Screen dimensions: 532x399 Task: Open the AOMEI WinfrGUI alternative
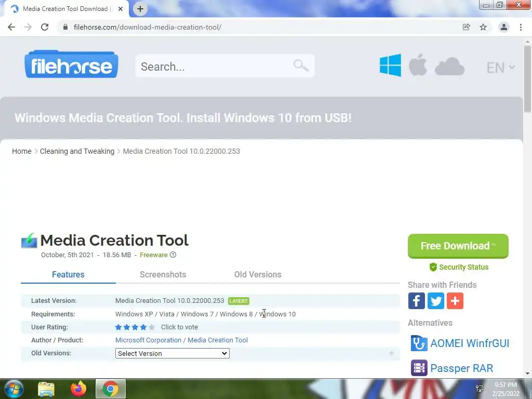pyautogui.click(x=470, y=343)
